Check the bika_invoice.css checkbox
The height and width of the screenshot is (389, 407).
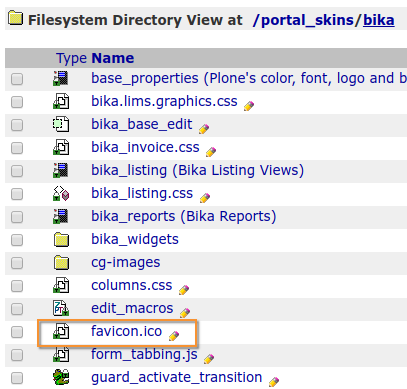pyautogui.click(x=17, y=148)
